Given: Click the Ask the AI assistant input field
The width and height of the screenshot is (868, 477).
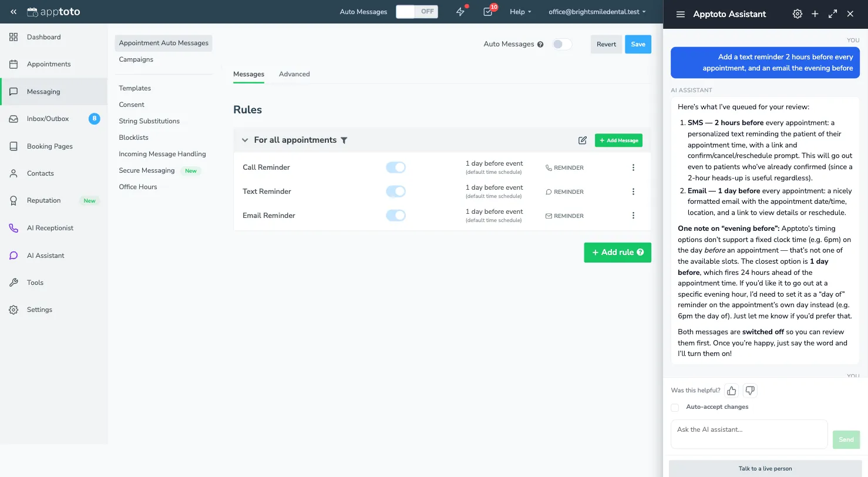Looking at the screenshot, I should 749,434.
